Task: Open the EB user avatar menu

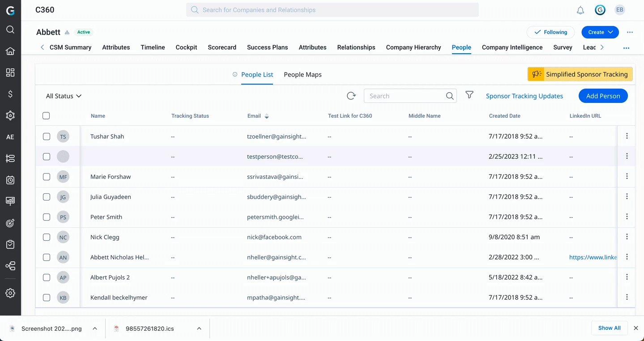Action: tap(620, 10)
